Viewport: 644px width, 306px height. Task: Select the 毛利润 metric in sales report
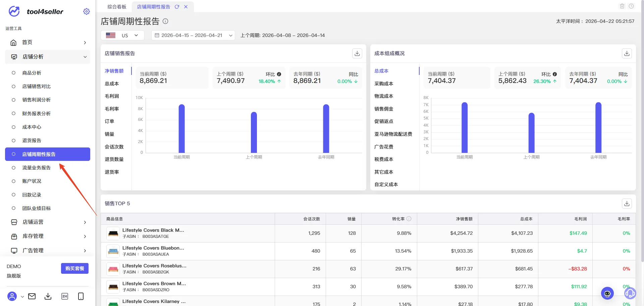point(112,96)
